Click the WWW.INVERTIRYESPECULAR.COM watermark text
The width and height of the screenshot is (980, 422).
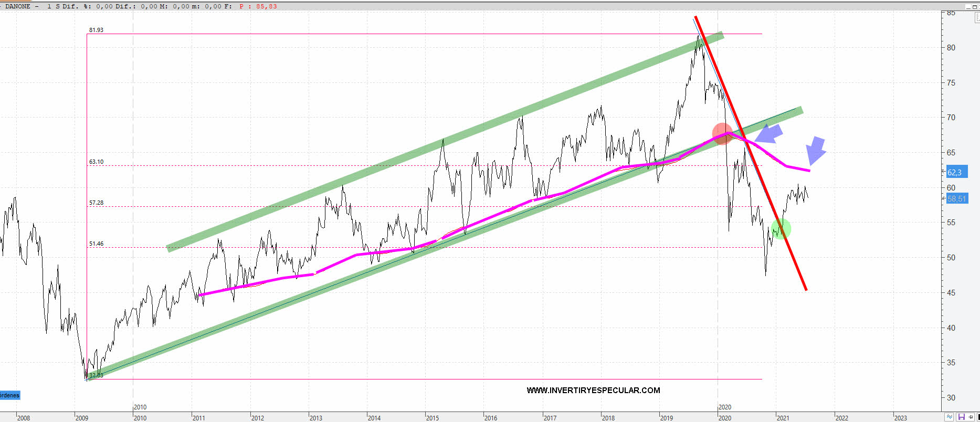[x=593, y=390]
